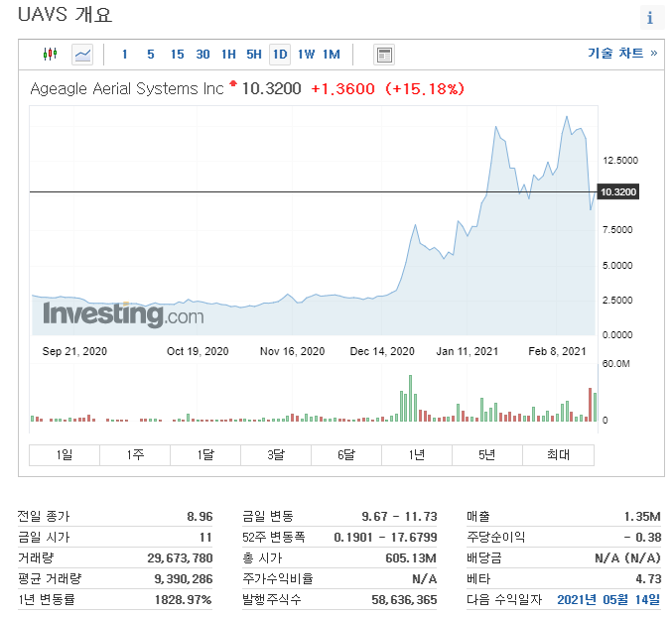
Task: Set chart interval to 5 minutes
Action: (151, 55)
